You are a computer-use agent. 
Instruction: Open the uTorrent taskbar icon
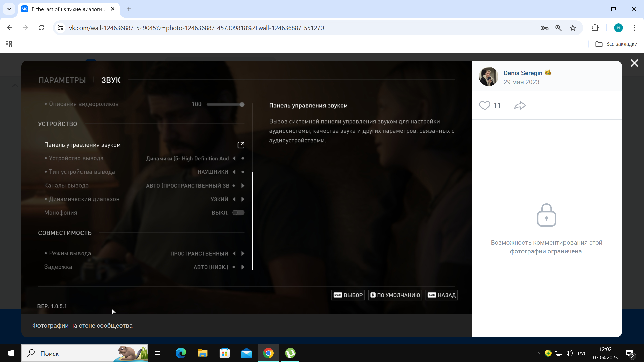290,353
